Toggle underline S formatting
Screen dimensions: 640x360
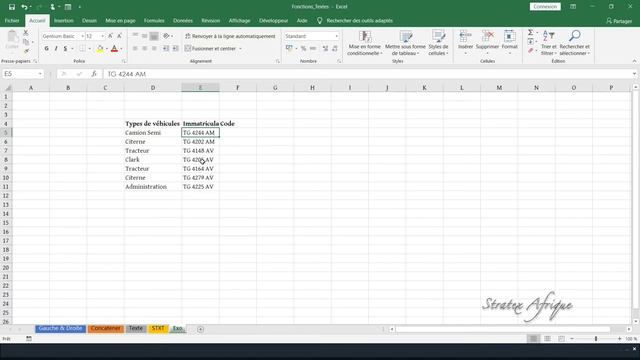pos(65,49)
